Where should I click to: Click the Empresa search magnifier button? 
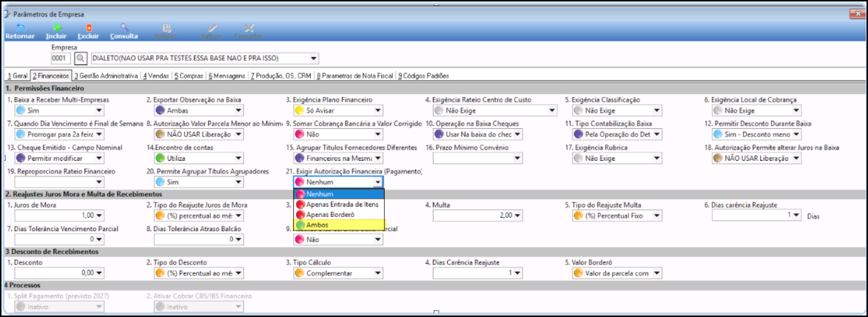click(x=81, y=59)
